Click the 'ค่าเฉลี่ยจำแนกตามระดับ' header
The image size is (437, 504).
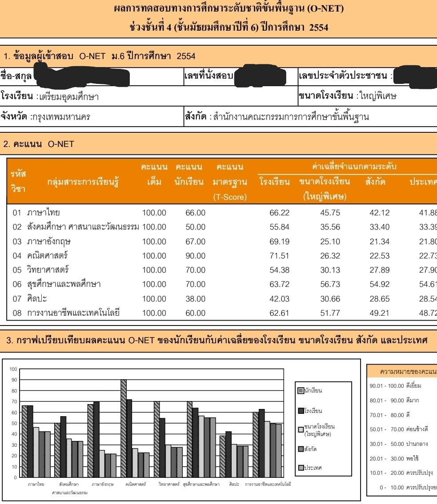tap(354, 167)
